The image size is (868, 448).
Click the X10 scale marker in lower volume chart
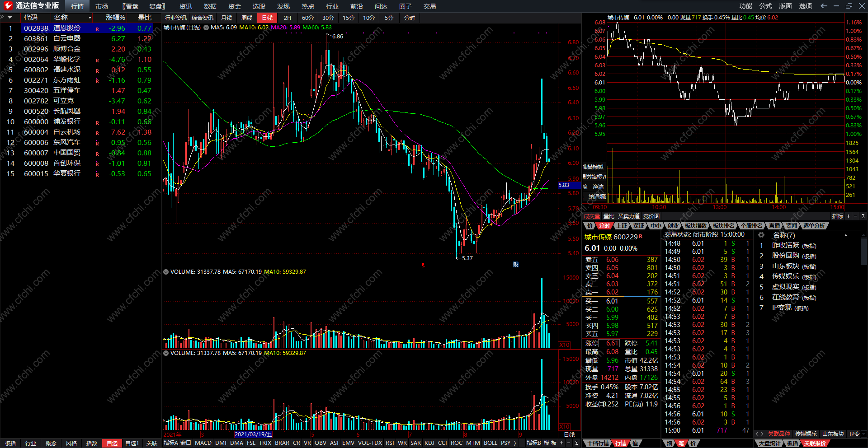tap(565, 426)
